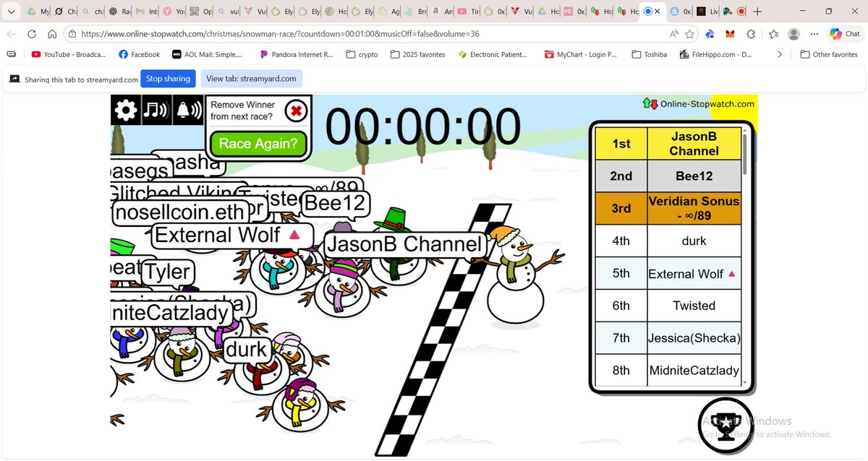
Task: Open Copilot Chat
Action: pos(845,34)
